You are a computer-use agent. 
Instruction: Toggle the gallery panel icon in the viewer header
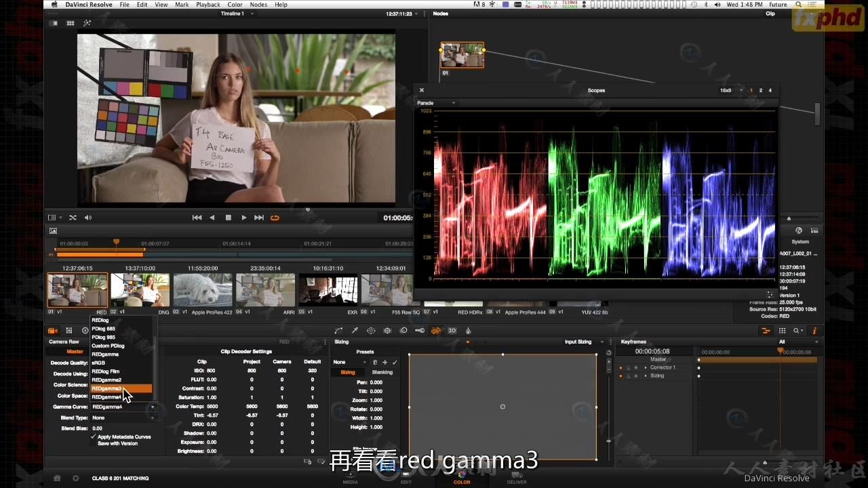(x=54, y=23)
